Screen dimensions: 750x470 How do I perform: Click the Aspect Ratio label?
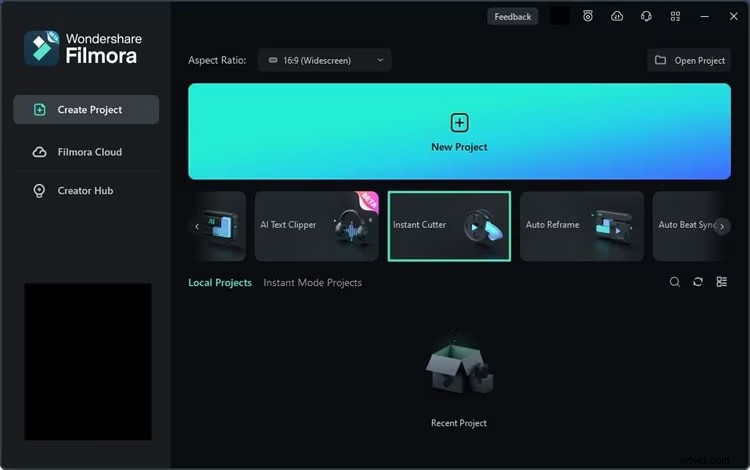[217, 60]
